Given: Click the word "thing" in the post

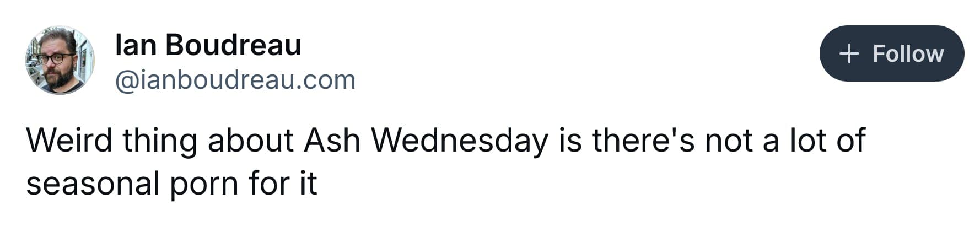Looking at the screenshot, I should tap(160, 141).
